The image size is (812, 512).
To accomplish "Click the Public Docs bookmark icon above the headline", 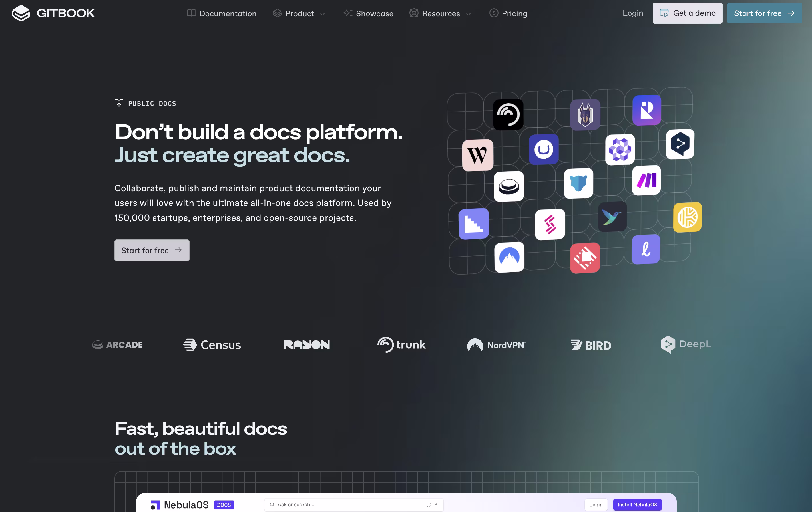I will pos(119,103).
